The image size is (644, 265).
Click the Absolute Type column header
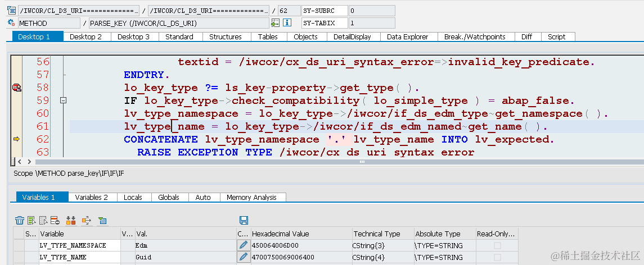point(445,234)
